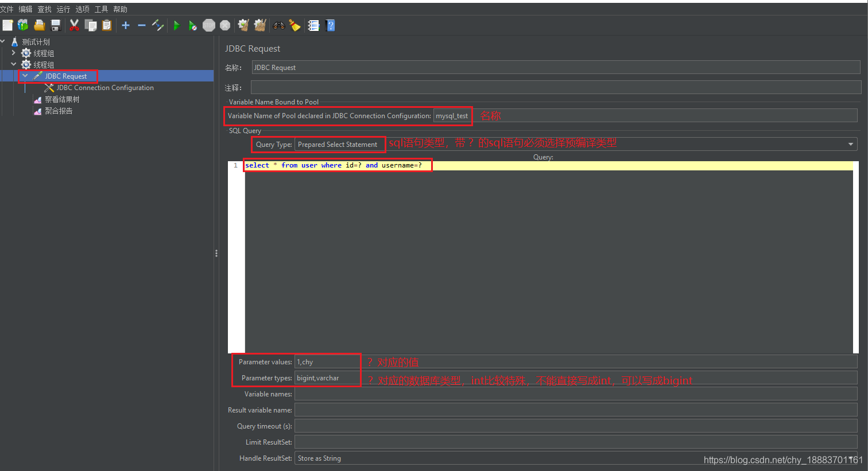The height and width of the screenshot is (471, 868).
Task: Click the panel splitter handle dots
Action: [216, 253]
